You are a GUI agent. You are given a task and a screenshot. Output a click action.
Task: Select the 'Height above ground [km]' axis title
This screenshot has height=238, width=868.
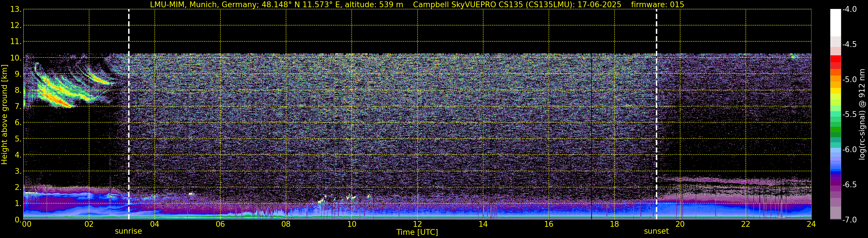(4, 114)
